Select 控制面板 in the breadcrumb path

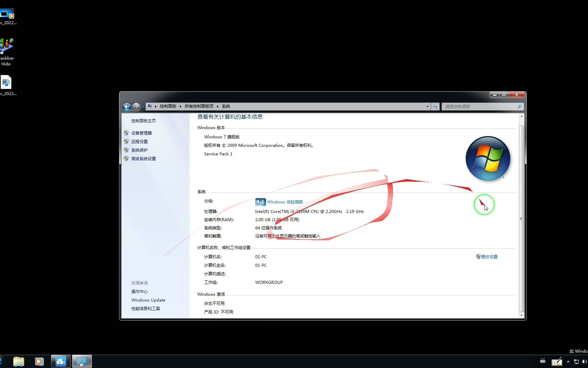pos(168,106)
